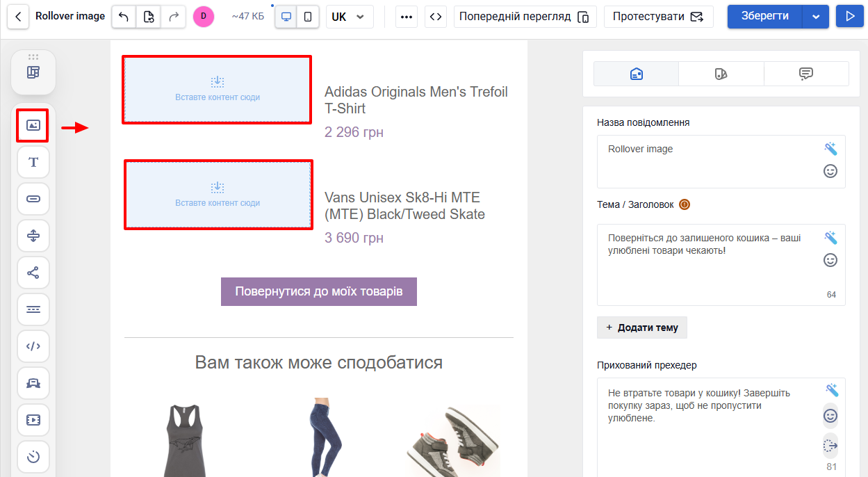Open the comments tab in right panel
This screenshot has height=477, width=868.
pyautogui.click(x=806, y=74)
